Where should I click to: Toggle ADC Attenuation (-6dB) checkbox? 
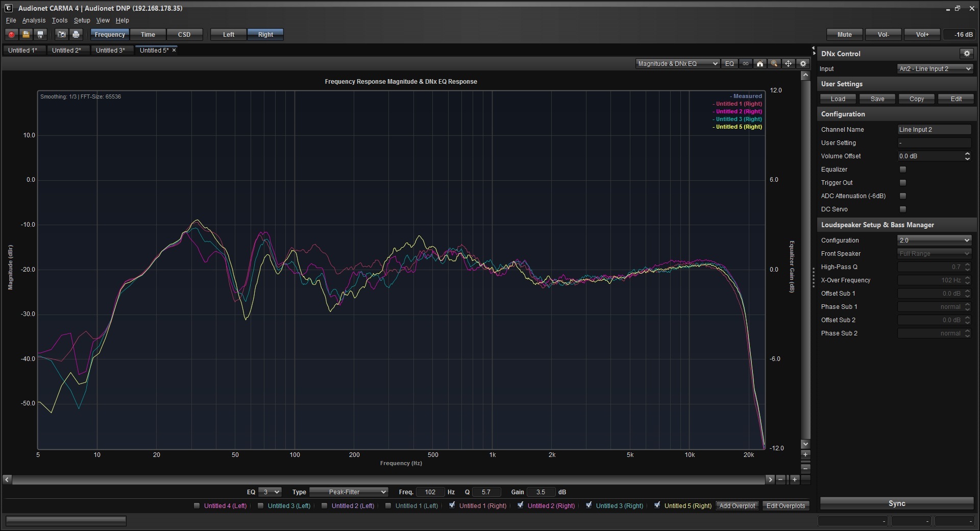point(902,196)
